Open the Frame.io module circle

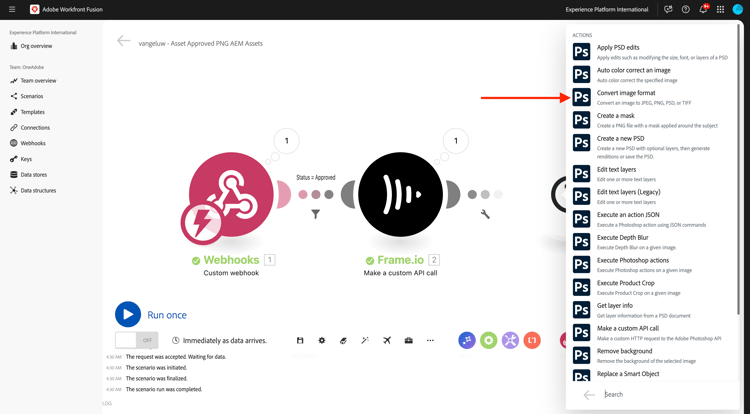pos(400,194)
